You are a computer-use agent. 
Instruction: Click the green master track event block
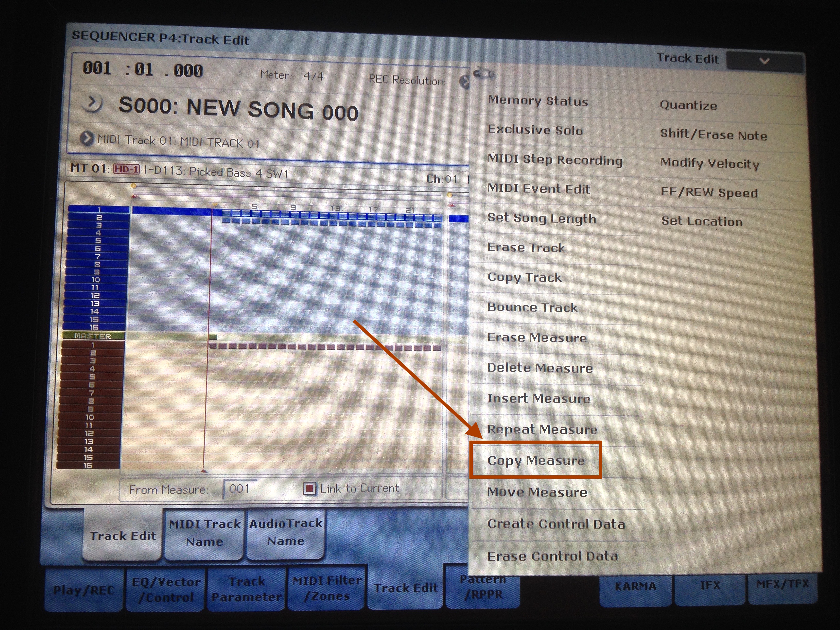coord(213,337)
